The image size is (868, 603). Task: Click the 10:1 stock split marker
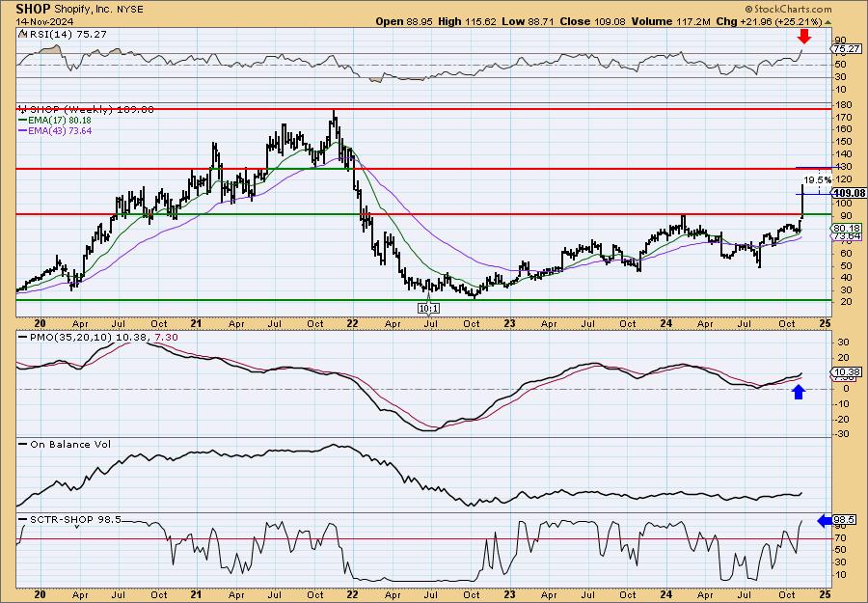click(428, 308)
